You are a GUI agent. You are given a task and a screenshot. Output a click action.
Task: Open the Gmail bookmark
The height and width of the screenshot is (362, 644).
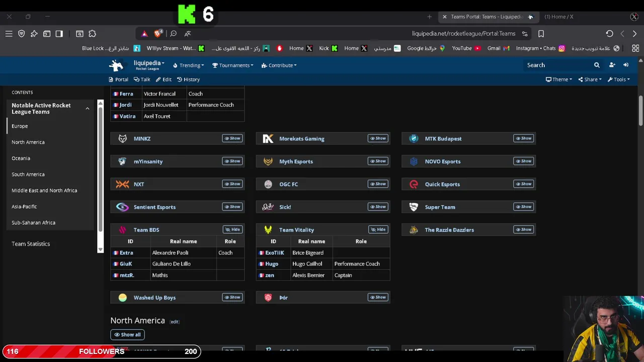(x=498, y=48)
